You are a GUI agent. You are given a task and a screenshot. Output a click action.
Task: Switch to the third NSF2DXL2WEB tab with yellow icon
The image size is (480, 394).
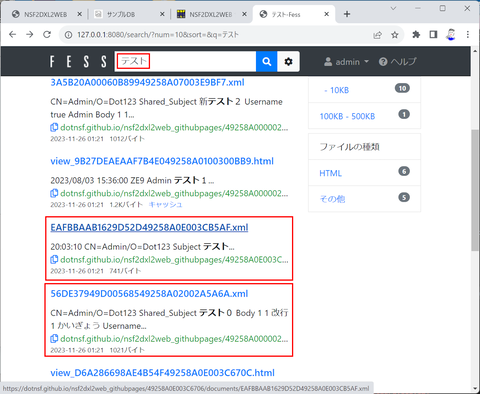pyautogui.click(x=204, y=14)
